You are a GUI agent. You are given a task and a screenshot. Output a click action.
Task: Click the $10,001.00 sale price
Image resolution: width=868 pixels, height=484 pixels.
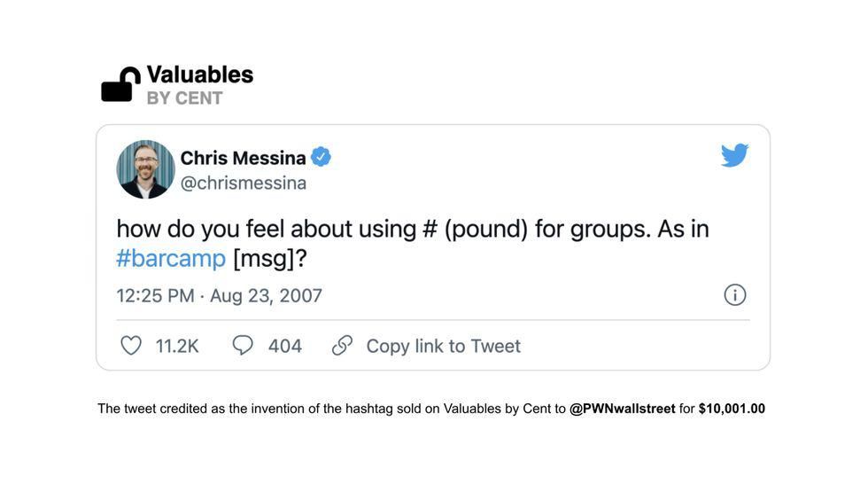(732, 409)
